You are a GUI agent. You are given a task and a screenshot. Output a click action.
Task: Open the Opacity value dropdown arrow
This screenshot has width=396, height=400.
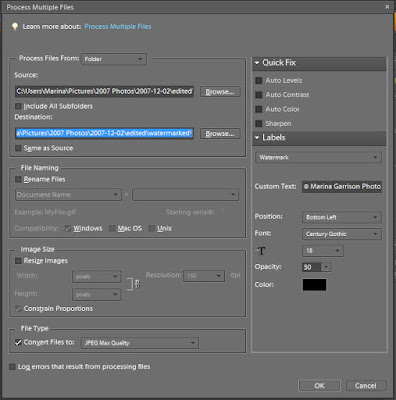tap(326, 267)
